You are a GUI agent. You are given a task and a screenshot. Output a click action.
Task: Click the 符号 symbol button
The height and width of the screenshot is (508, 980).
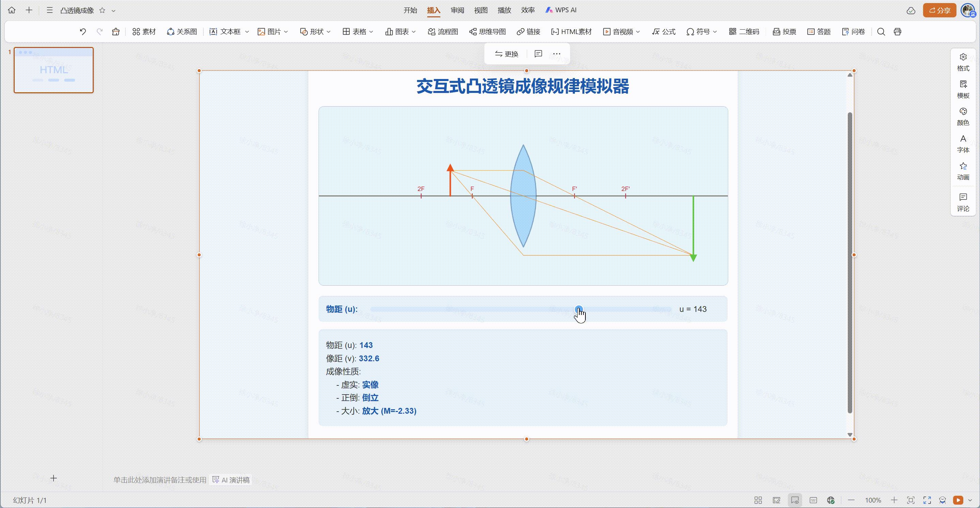click(698, 32)
